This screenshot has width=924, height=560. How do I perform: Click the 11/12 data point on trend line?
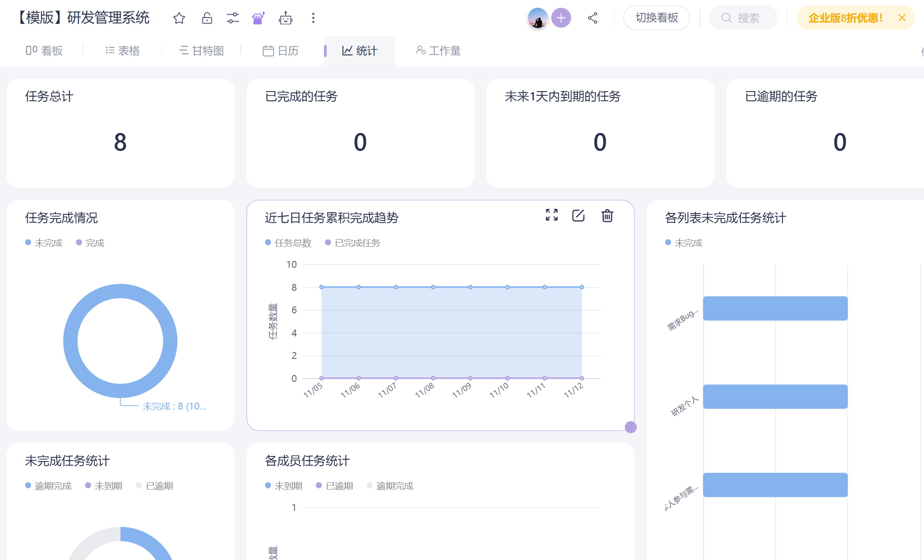pos(582,287)
